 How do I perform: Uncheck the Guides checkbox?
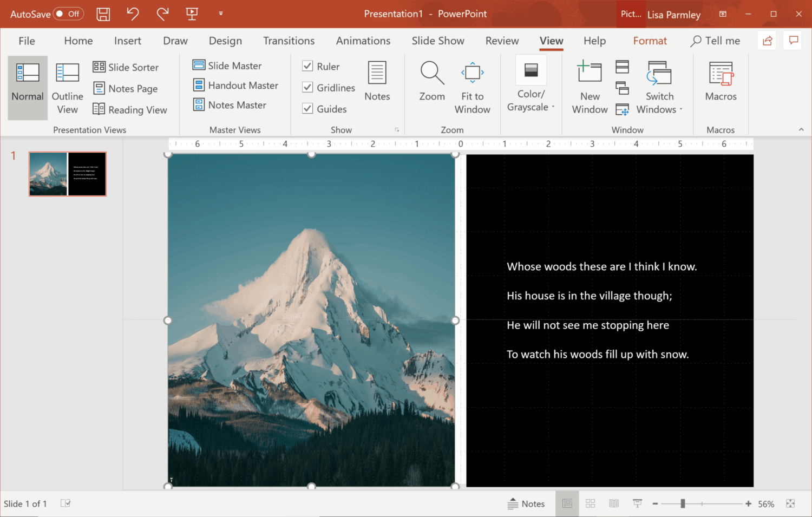coord(307,108)
